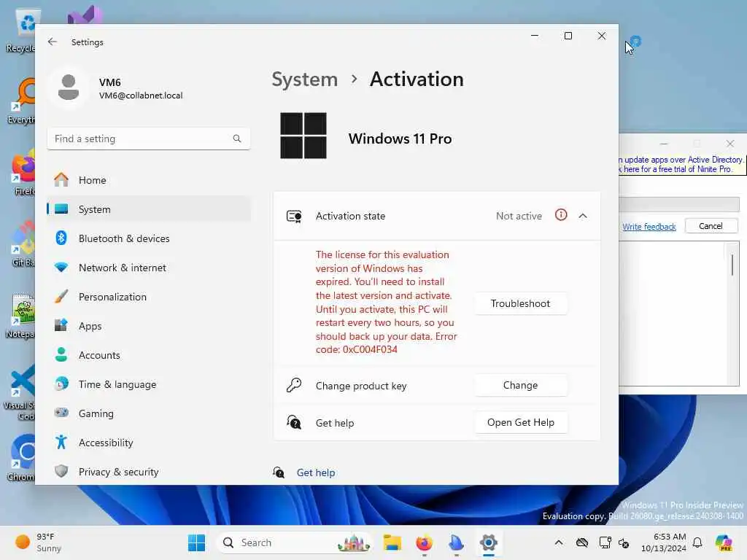Open Home in Settings sidebar
Viewport: 747px width, 560px height.
(x=149, y=180)
